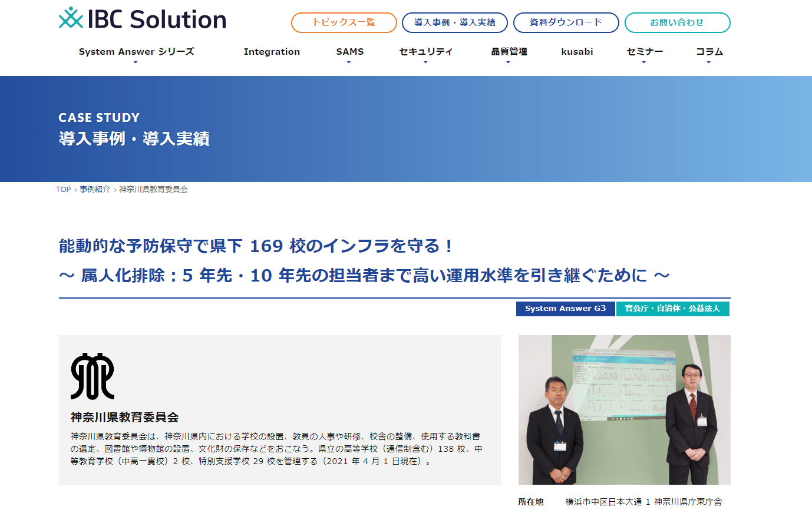Image resolution: width=812 pixels, height=513 pixels.
Task: Click the photo of two men
Action: (625, 410)
